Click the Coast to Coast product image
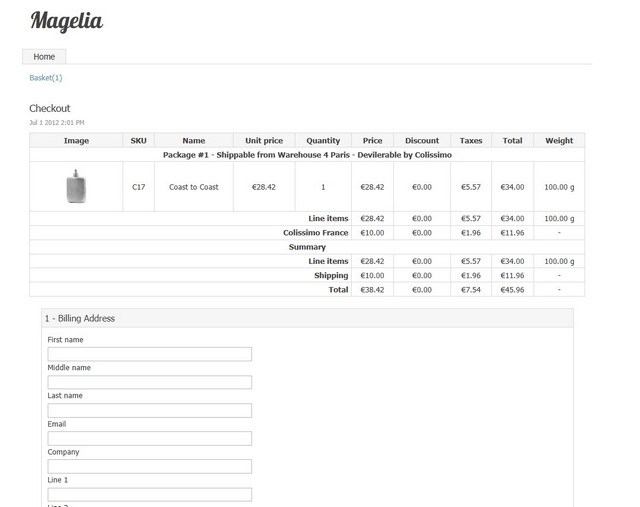The width and height of the screenshot is (640, 507). coord(76,187)
